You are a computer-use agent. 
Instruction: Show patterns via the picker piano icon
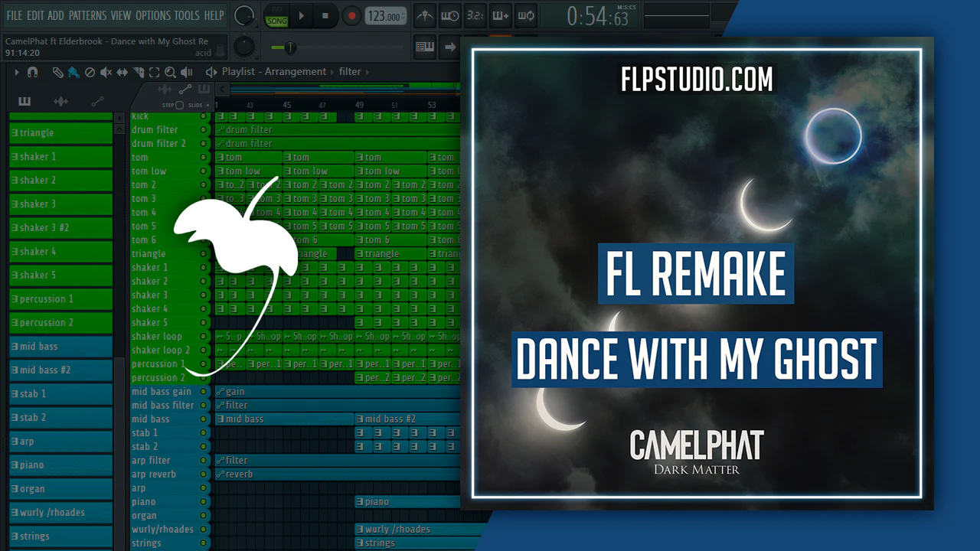point(24,101)
